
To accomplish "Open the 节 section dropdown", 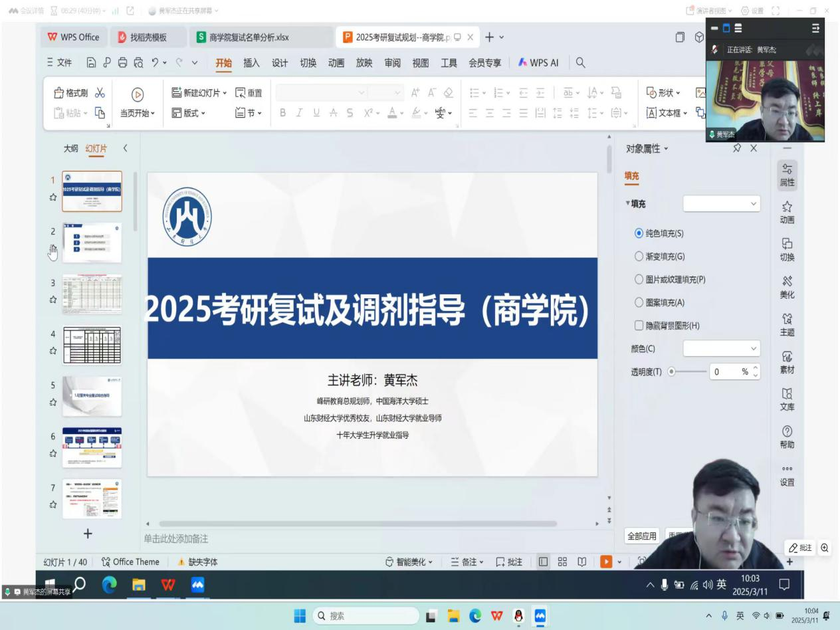I will point(249,113).
